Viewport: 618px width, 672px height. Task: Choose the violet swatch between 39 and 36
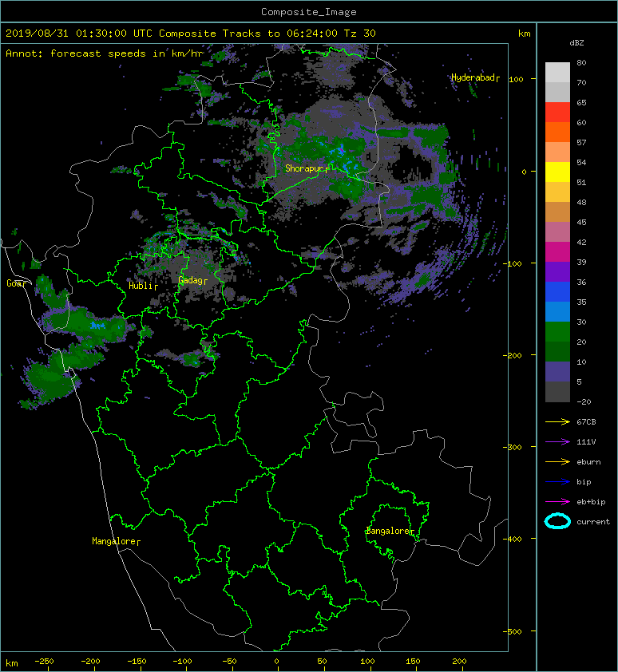(x=557, y=271)
